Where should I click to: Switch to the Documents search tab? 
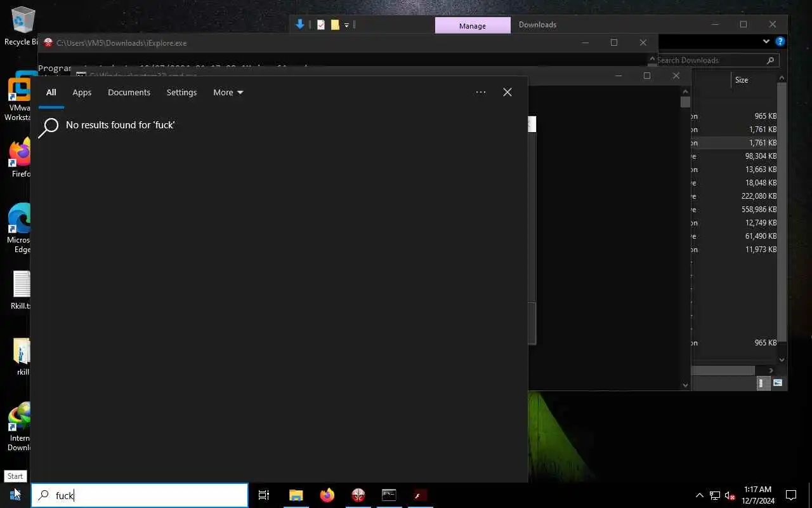(x=129, y=92)
